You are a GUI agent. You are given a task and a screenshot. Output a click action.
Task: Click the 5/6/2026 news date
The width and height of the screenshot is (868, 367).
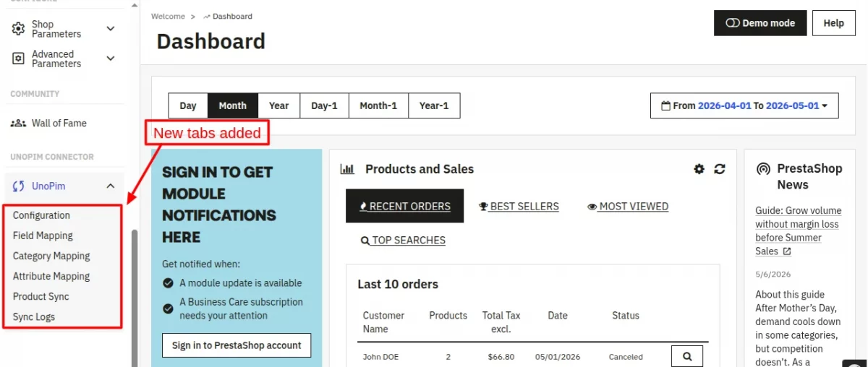[x=773, y=275]
